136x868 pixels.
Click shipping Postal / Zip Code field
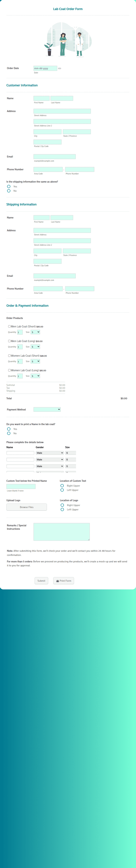coord(48,261)
